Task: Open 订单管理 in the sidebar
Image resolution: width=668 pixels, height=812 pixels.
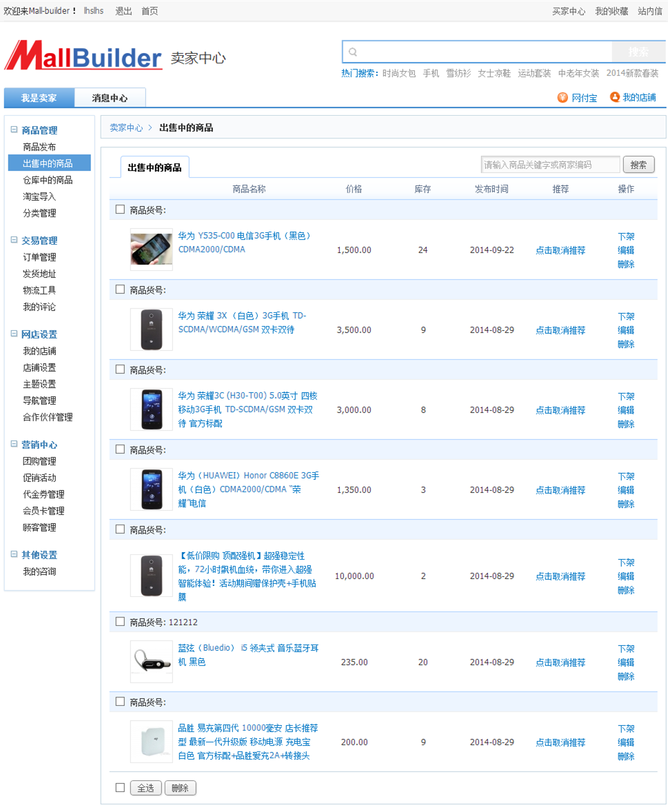Action: pyautogui.click(x=39, y=257)
